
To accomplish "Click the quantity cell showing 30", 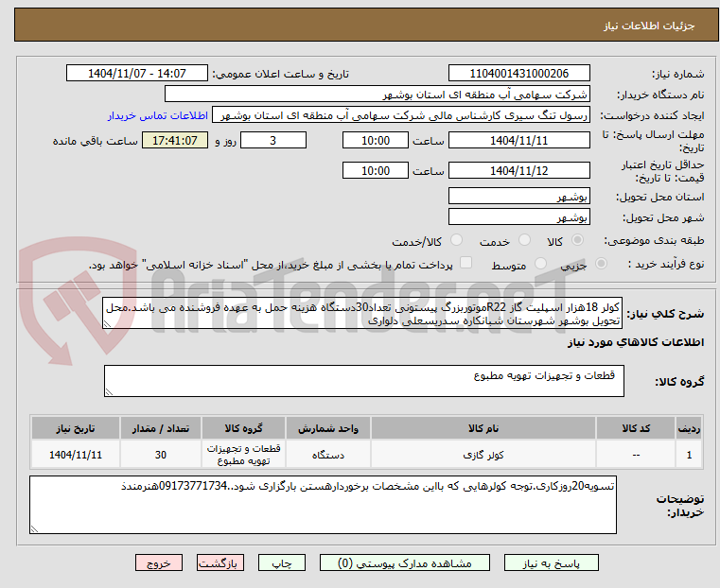I will (x=161, y=455).
